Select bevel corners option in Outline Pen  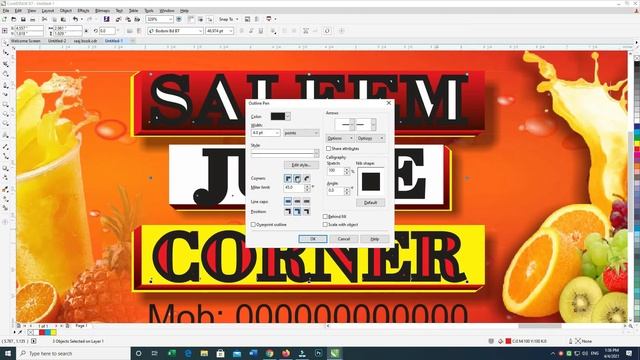coord(306,178)
